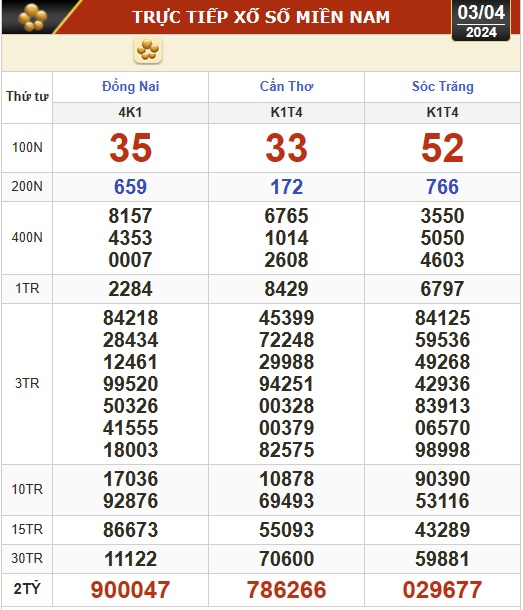
Task: Click the 3TR number 29988
Action: tap(286, 362)
